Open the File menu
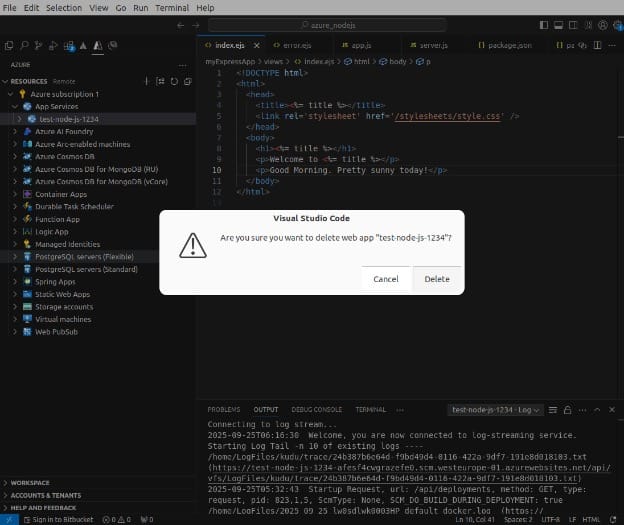 10,8
